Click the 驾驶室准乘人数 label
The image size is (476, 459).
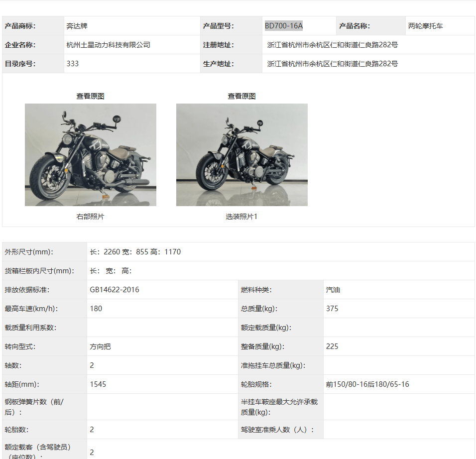[277, 430]
